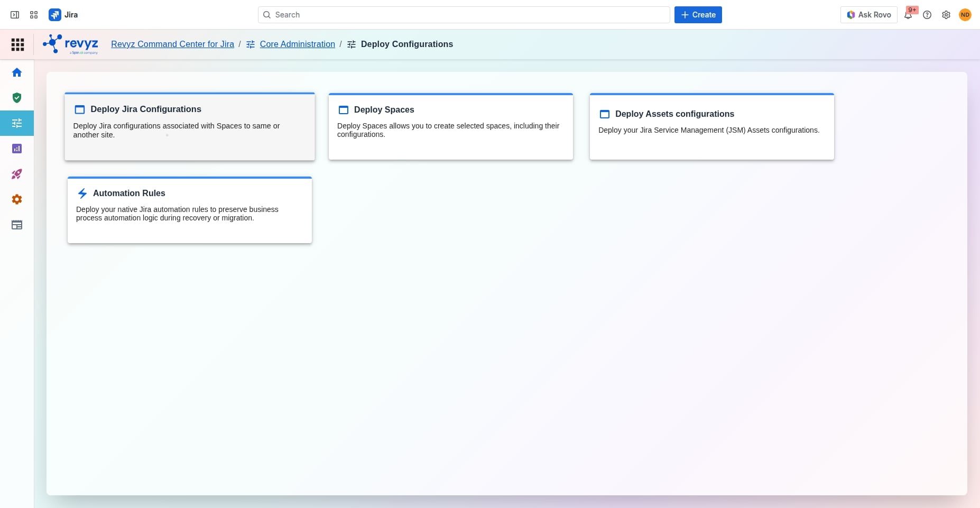
Task: Open the purple chart sidebar icon
Action: point(17,149)
